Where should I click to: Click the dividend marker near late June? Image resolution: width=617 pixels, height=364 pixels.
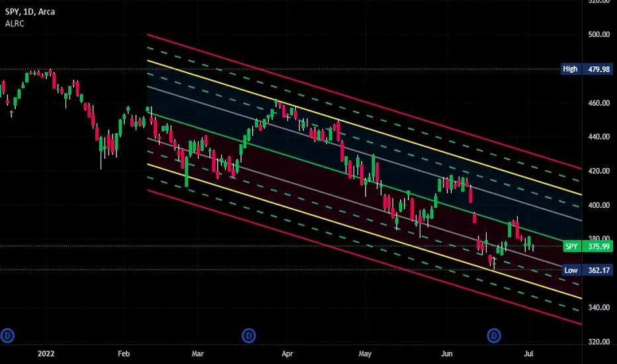[x=494, y=336]
